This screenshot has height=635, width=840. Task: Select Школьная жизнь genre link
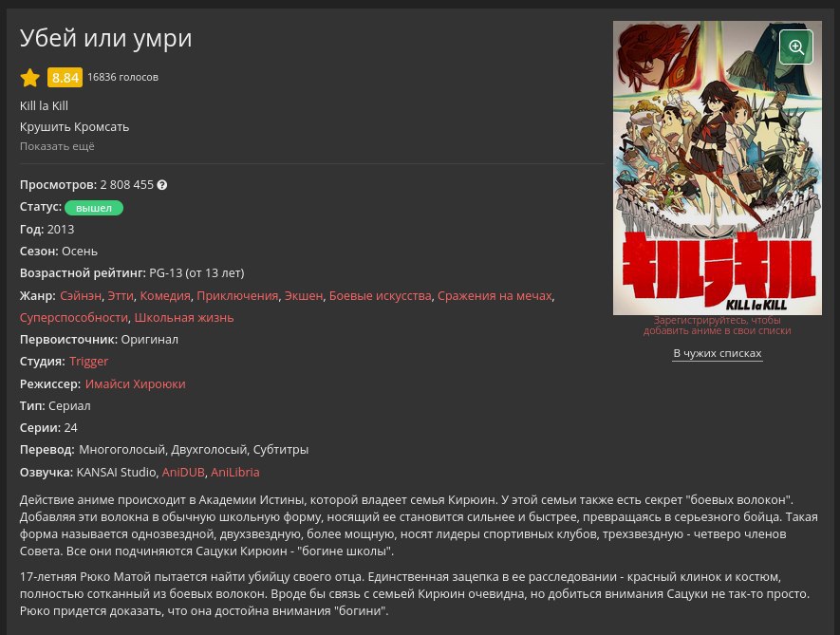184,318
